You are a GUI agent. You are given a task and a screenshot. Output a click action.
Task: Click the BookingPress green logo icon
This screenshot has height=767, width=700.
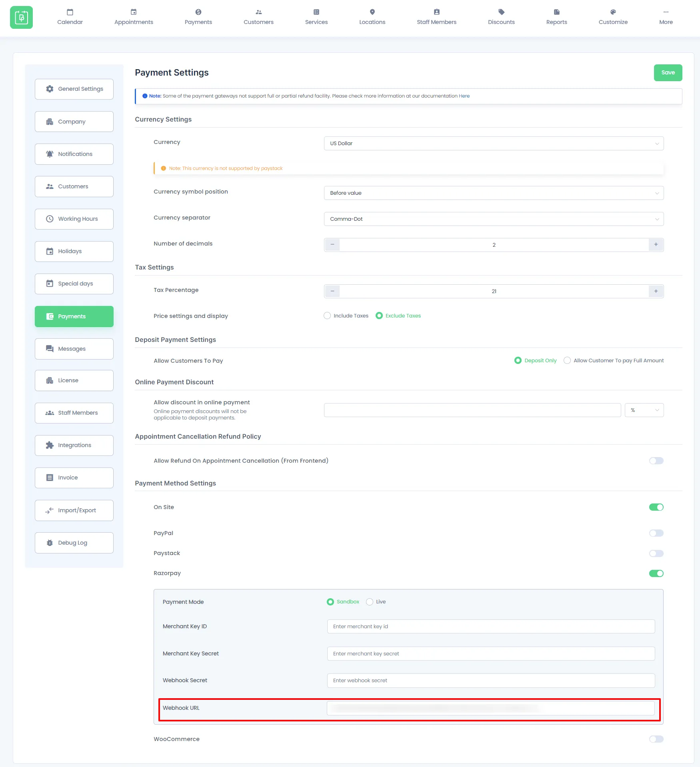pos(21,18)
